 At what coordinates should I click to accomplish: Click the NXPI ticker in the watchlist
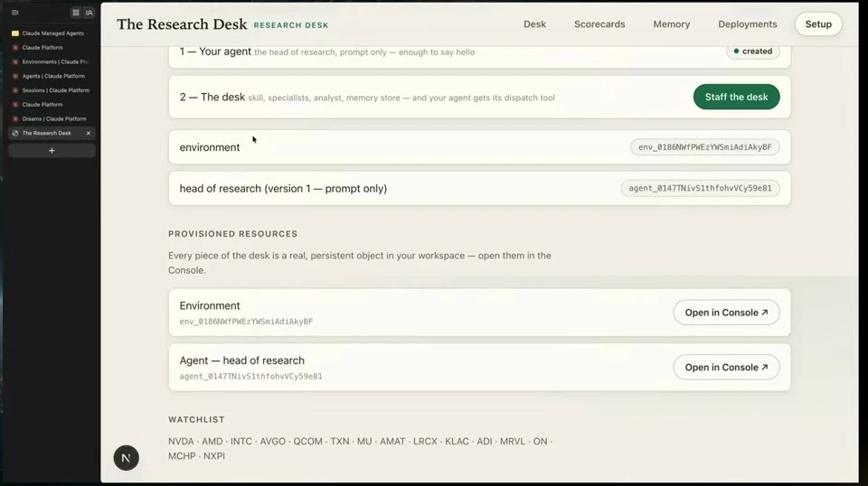214,456
